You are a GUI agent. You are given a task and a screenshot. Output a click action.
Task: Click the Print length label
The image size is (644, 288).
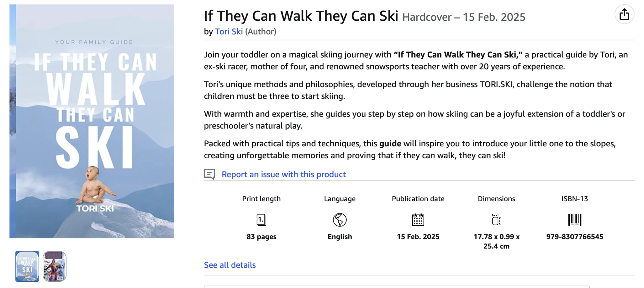(x=261, y=199)
